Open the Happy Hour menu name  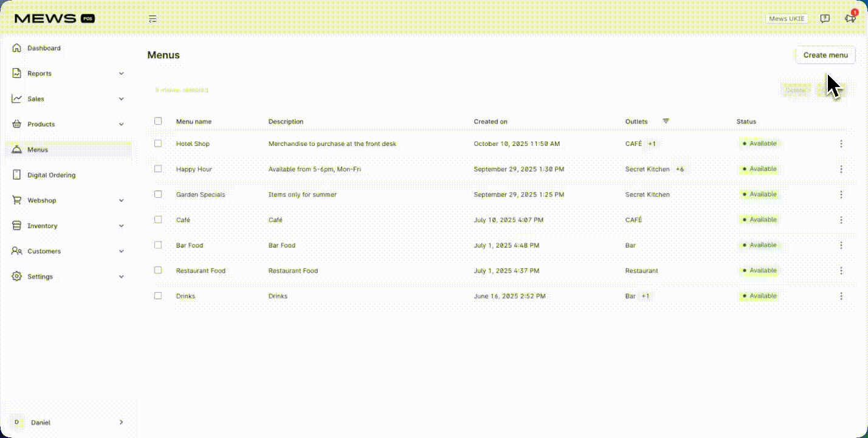pos(194,169)
